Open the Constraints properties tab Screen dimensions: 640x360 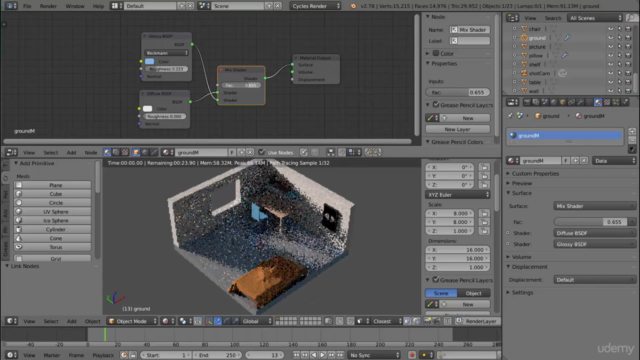pos(571,102)
